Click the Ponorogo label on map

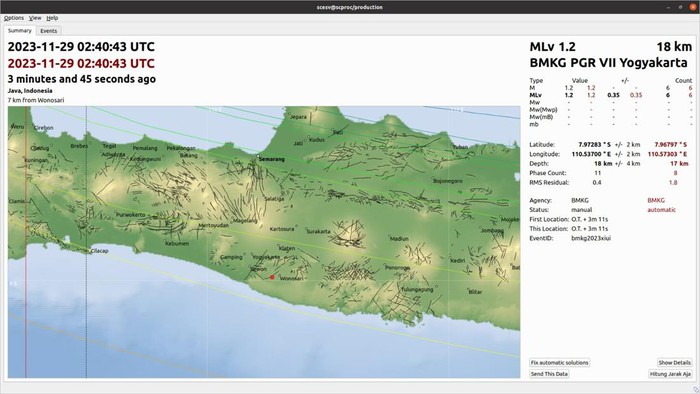[x=397, y=268]
